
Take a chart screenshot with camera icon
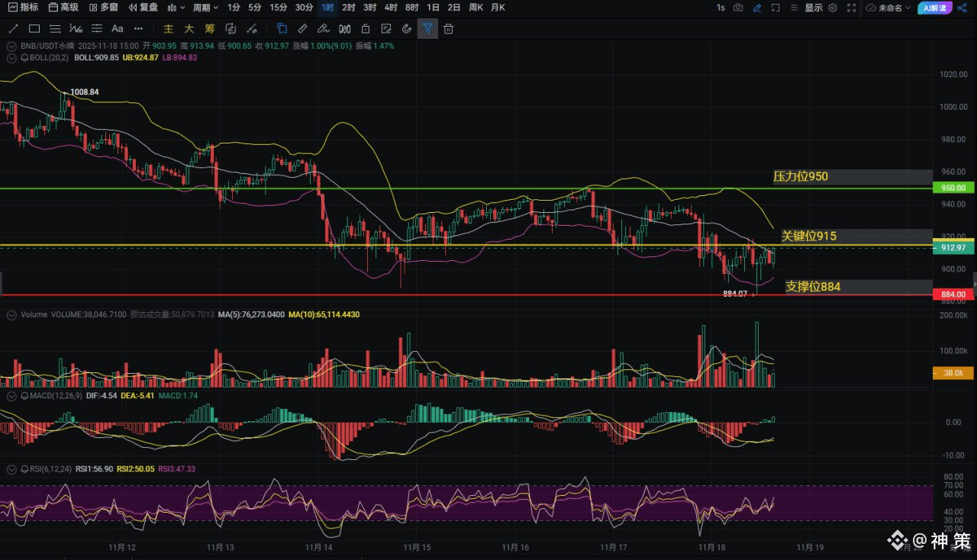coord(738,8)
